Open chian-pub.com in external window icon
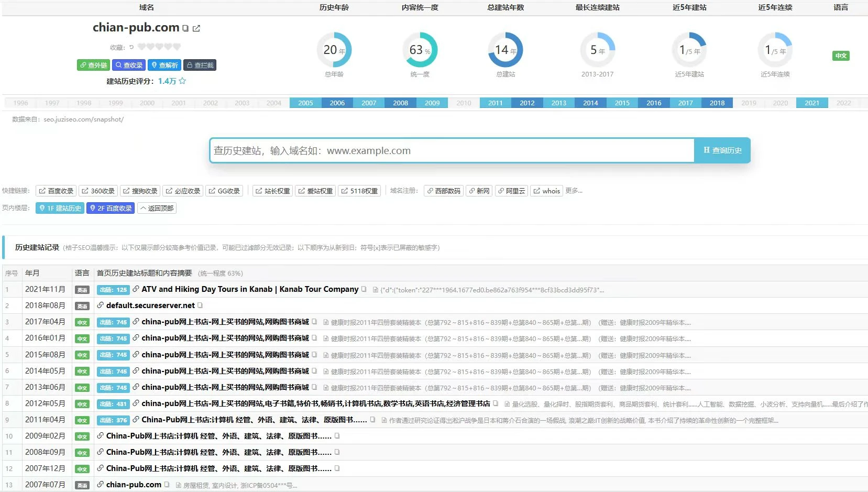 (x=196, y=28)
